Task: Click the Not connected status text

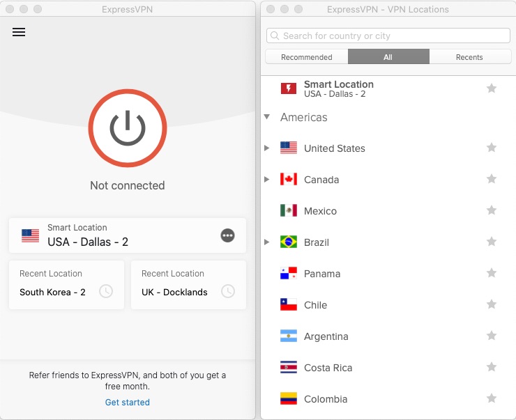Action: click(x=128, y=185)
